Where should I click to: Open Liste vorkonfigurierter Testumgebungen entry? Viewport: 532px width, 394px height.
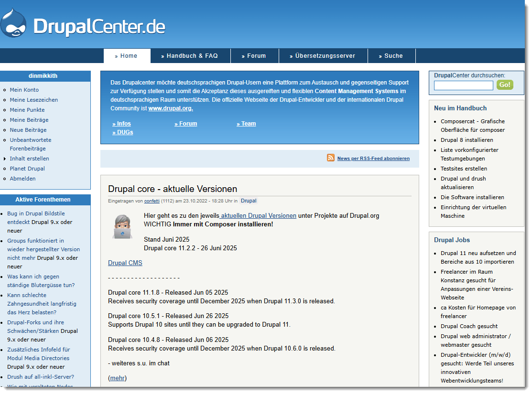click(x=469, y=154)
